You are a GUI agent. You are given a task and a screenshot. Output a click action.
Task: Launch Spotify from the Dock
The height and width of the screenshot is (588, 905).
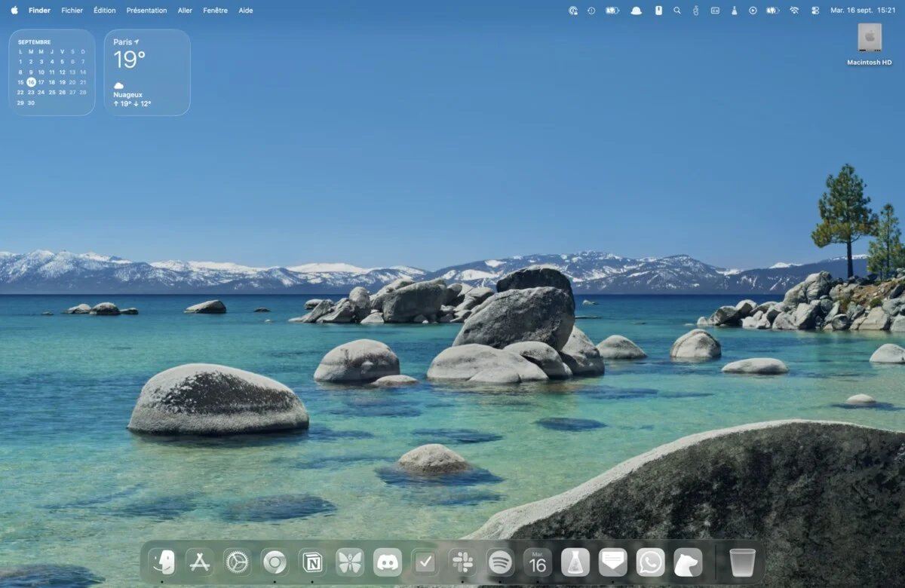coord(500,562)
